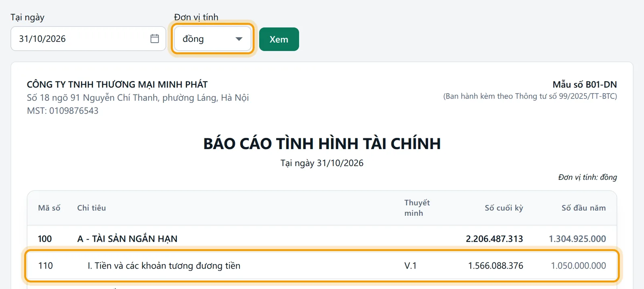Click the Thuyết minh column header
The height and width of the screenshot is (289, 644).
click(x=417, y=208)
